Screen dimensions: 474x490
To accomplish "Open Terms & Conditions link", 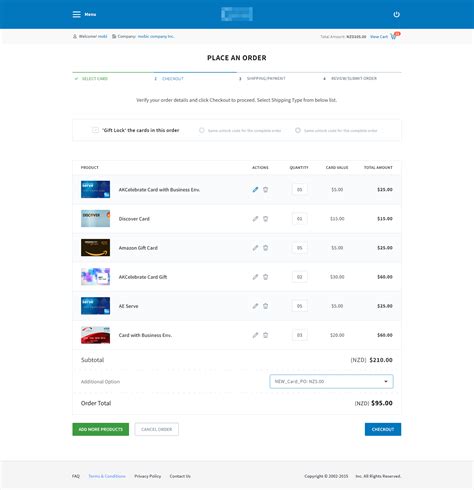I will [x=107, y=476].
